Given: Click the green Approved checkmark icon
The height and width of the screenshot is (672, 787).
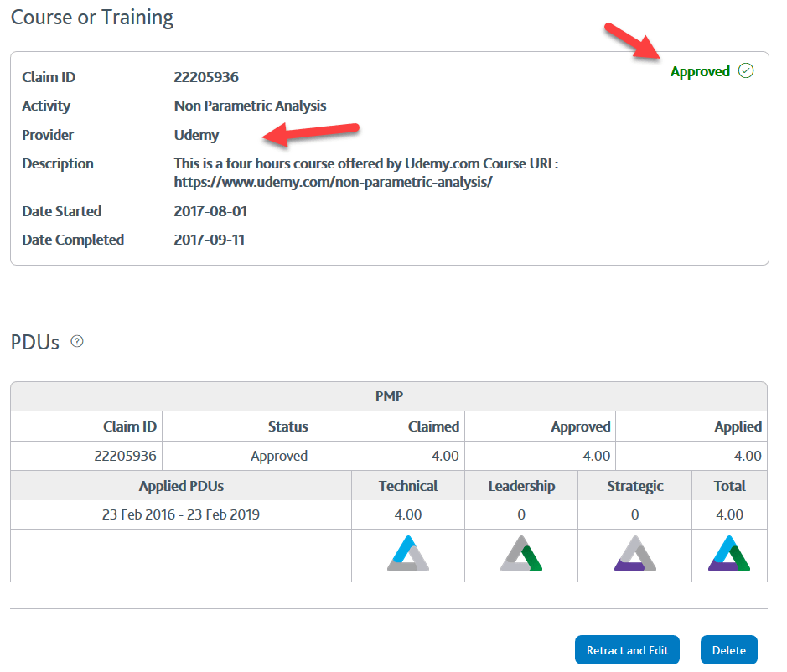Looking at the screenshot, I should (746, 71).
